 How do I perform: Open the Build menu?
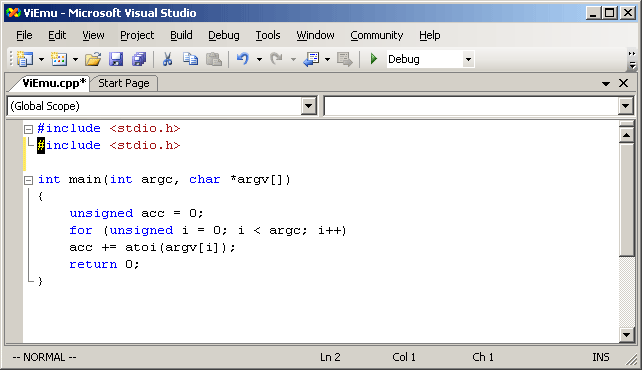click(181, 36)
